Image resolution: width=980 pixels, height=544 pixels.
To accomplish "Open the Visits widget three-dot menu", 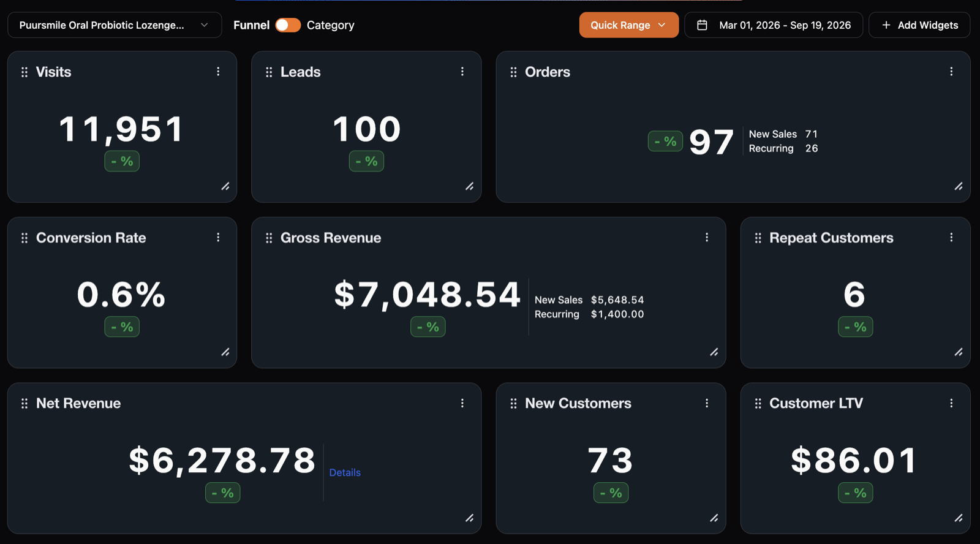I will coord(218,72).
